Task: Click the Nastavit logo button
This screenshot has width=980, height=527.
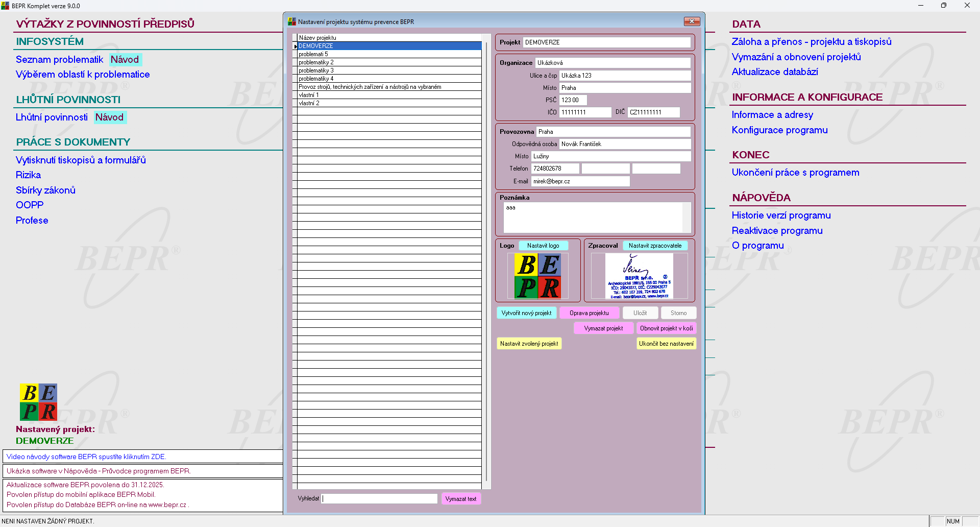Action: pyautogui.click(x=543, y=246)
